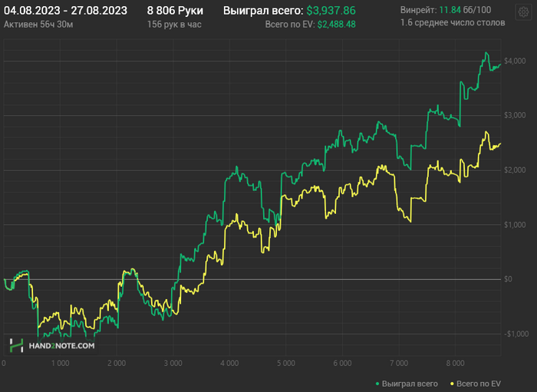Click the 8 000 x-axis label
The height and width of the screenshot is (392, 537).
(x=455, y=364)
